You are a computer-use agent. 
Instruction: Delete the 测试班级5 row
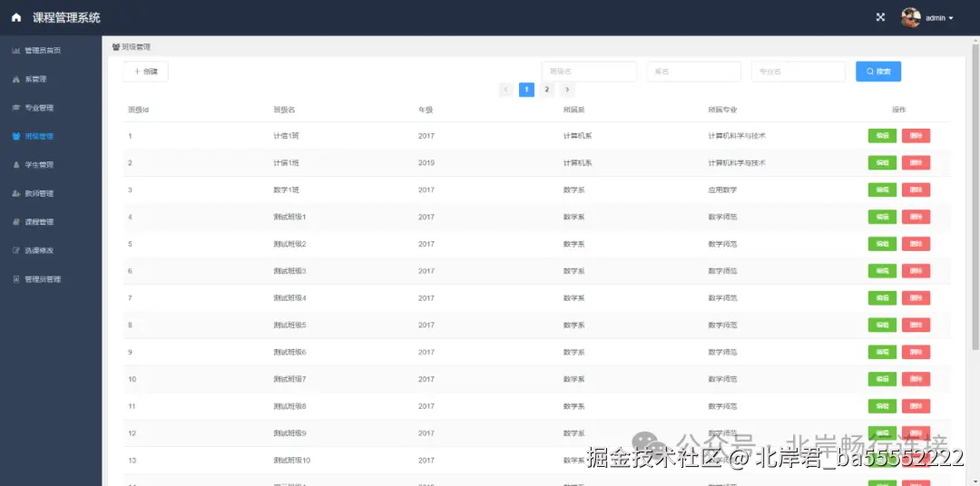coord(916,325)
